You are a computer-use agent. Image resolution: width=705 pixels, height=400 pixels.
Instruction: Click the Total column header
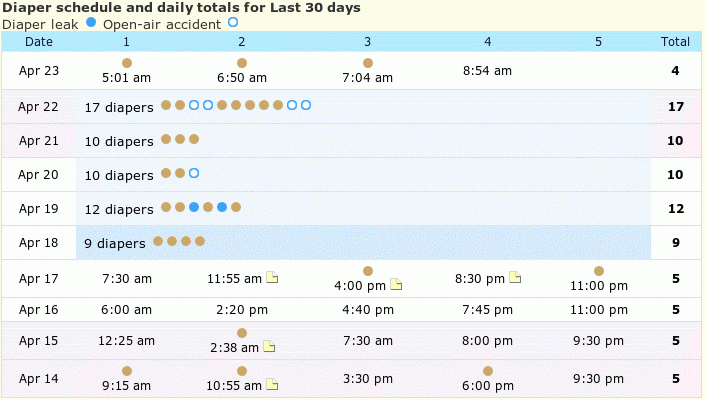(x=675, y=42)
